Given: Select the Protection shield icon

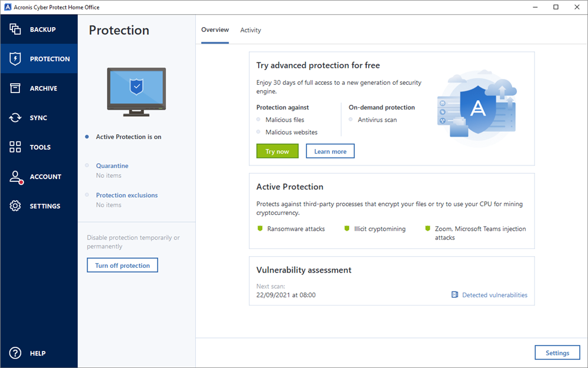Looking at the screenshot, I should tap(15, 59).
